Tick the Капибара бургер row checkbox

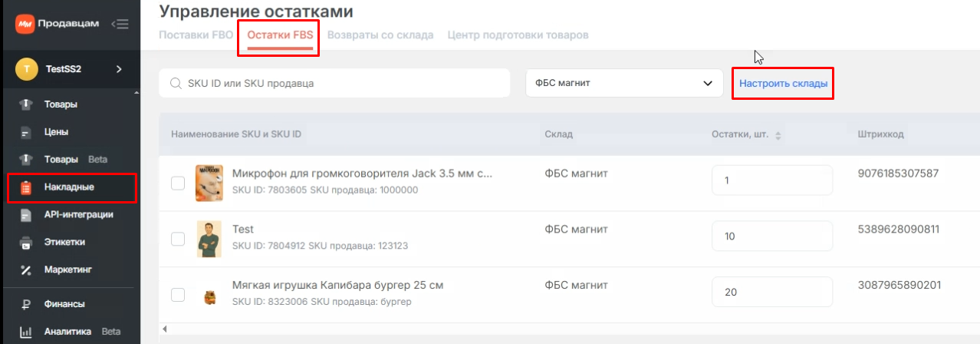pos(178,294)
